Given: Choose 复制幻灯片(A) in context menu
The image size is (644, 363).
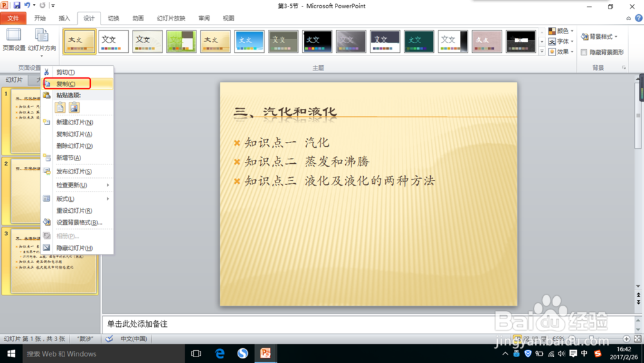Looking at the screenshot, I should click(x=77, y=134).
